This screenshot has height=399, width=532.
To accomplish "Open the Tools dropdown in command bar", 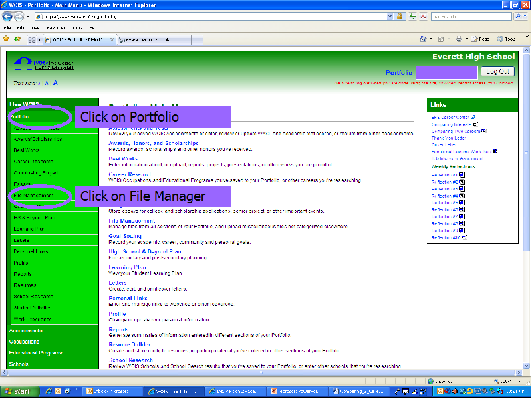I will 509,39.
